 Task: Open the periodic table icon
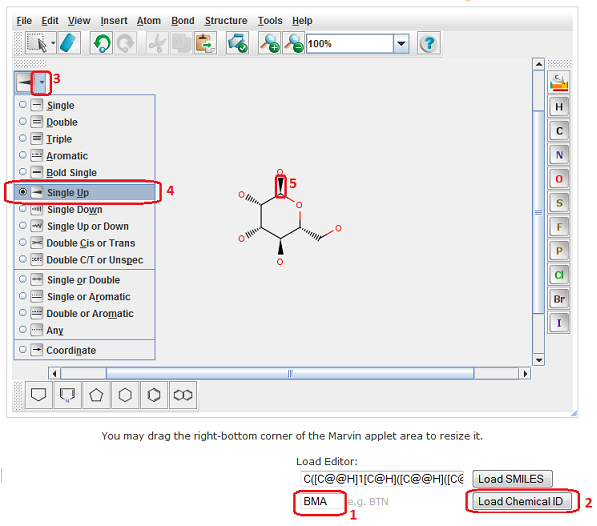559,82
